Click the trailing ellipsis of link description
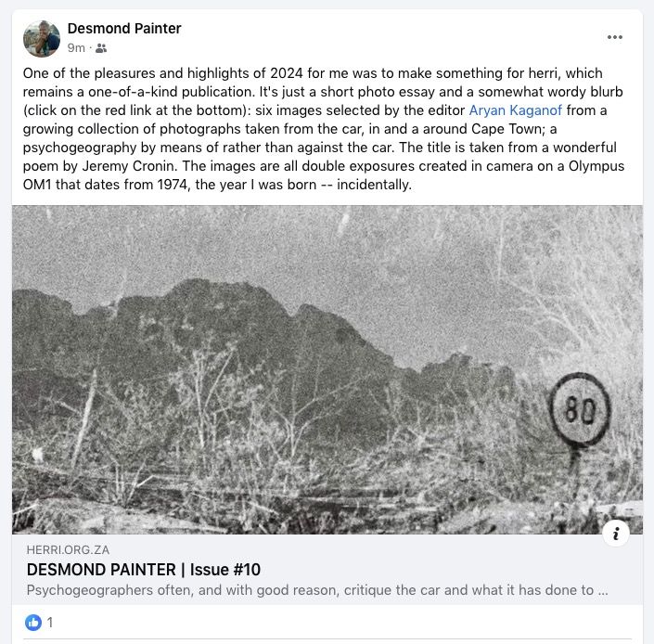The height and width of the screenshot is (644, 654). pyautogui.click(x=603, y=590)
